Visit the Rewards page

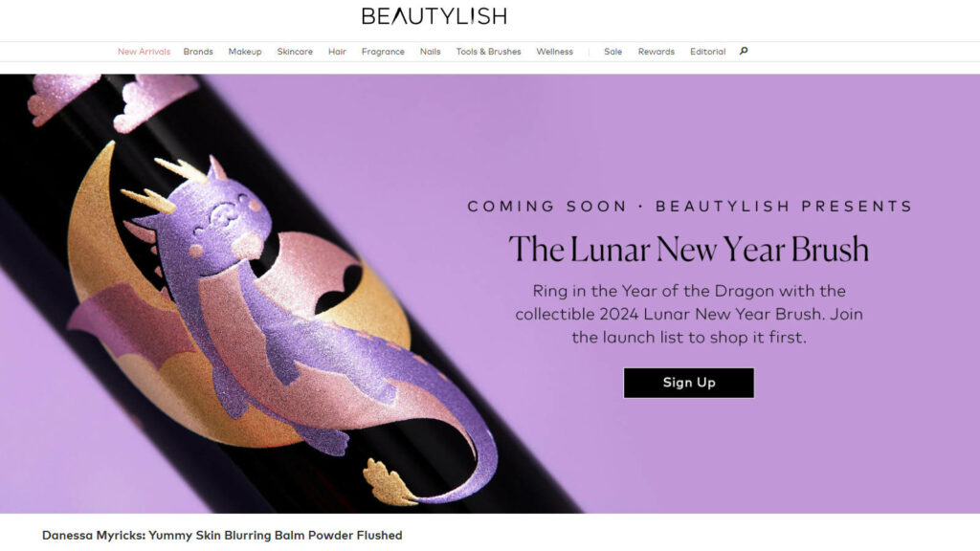[657, 52]
